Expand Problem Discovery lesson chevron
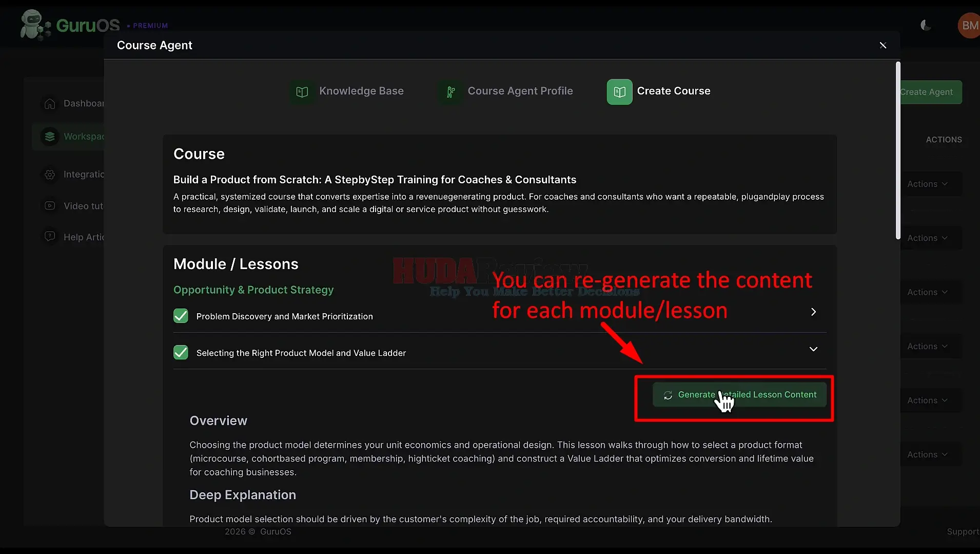The width and height of the screenshot is (980, 554). [813, 312]
